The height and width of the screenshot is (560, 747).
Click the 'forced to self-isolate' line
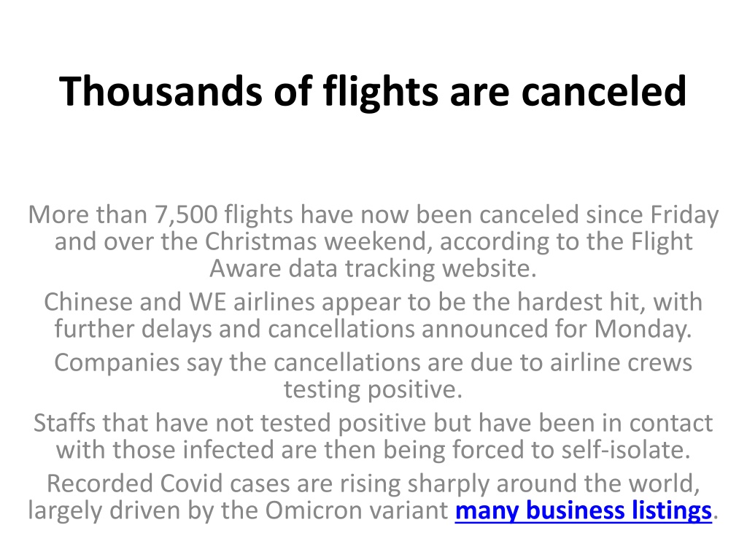pyautogui.click(x=373, y=450)
